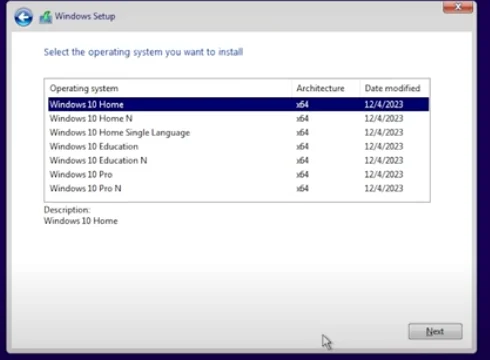Image resolution: width=490 pixels, height=360 pixels.
Task: Click x64 in Windows 10 Education row
Action: click(302, 146)
